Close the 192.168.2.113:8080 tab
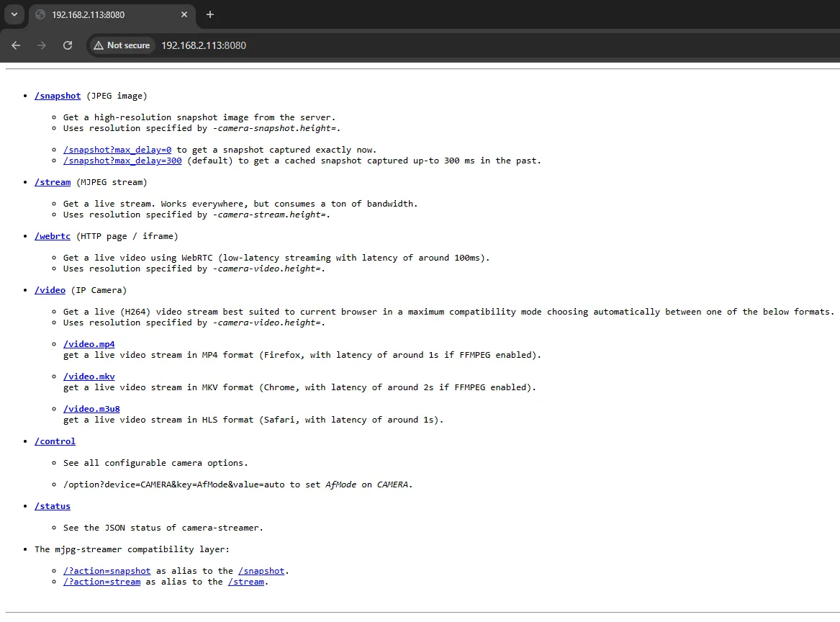Image resolution: width=840 pixels, height=622 pixels. [x=184, y=14]
